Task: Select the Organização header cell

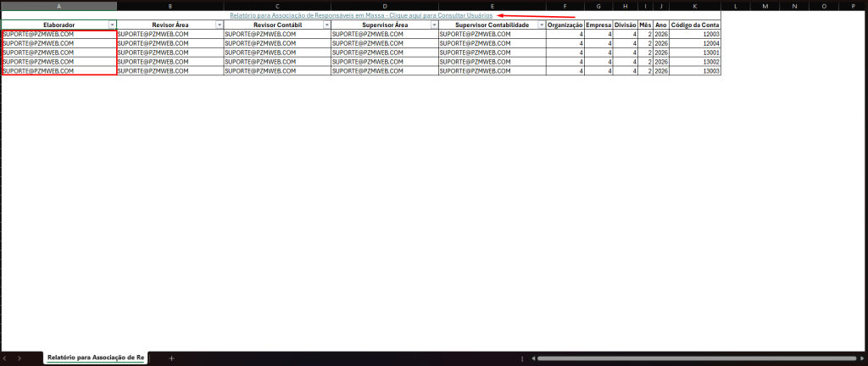Action: tap(565, 25)
